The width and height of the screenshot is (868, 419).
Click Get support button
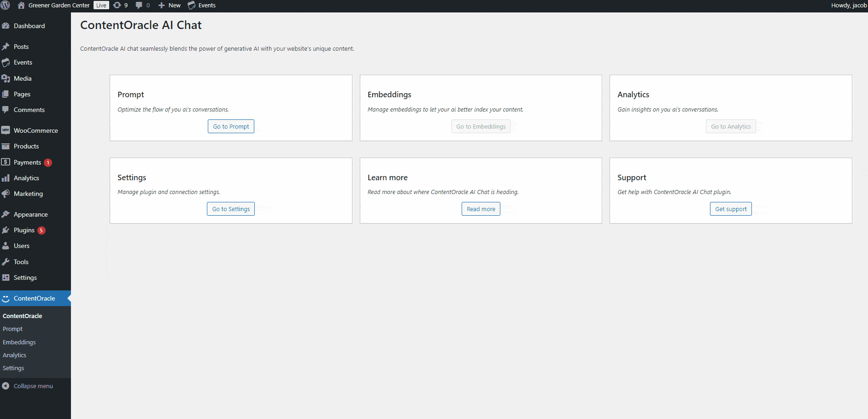731,209
